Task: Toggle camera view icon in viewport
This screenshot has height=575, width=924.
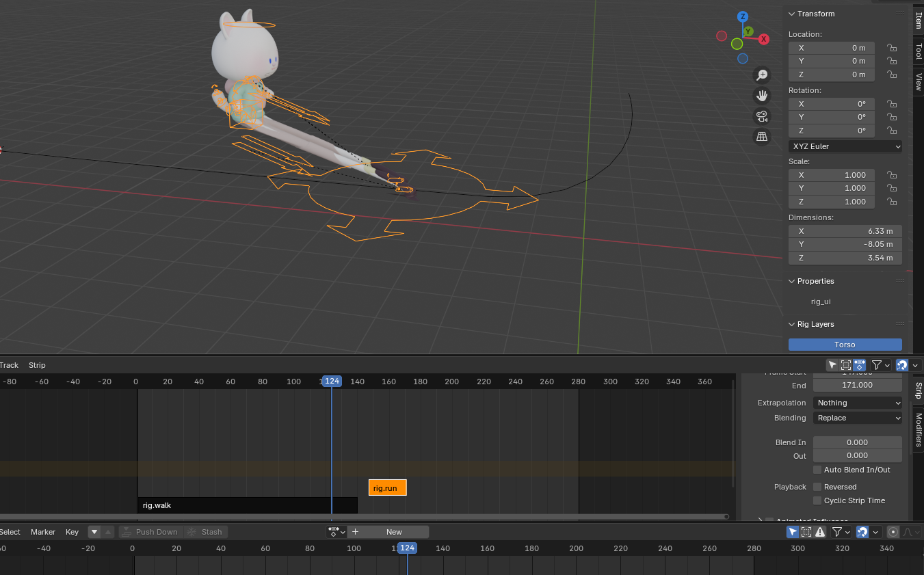Action: (x=762, y=116)
